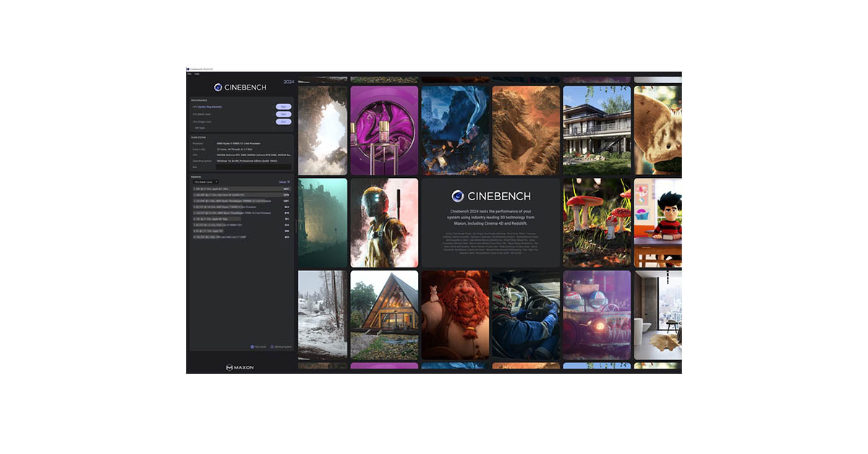
Task: Toggle the ranking Details view
Action: tap(284, 182)
